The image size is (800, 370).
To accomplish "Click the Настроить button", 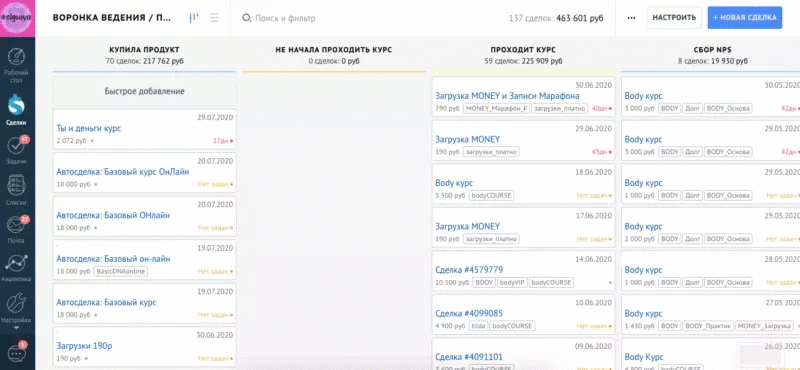I will (x=674, y=18).
